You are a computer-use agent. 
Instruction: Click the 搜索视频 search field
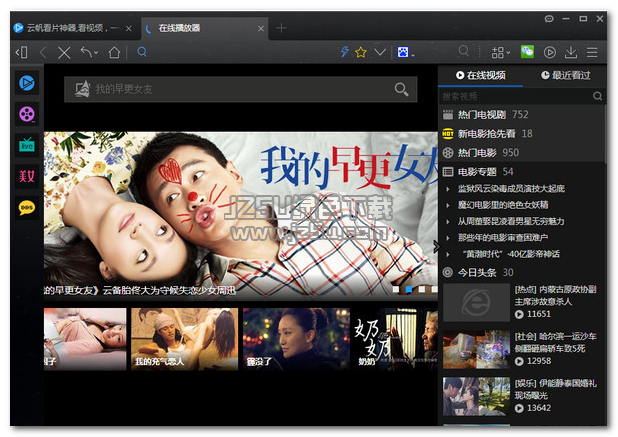(516, 96)
